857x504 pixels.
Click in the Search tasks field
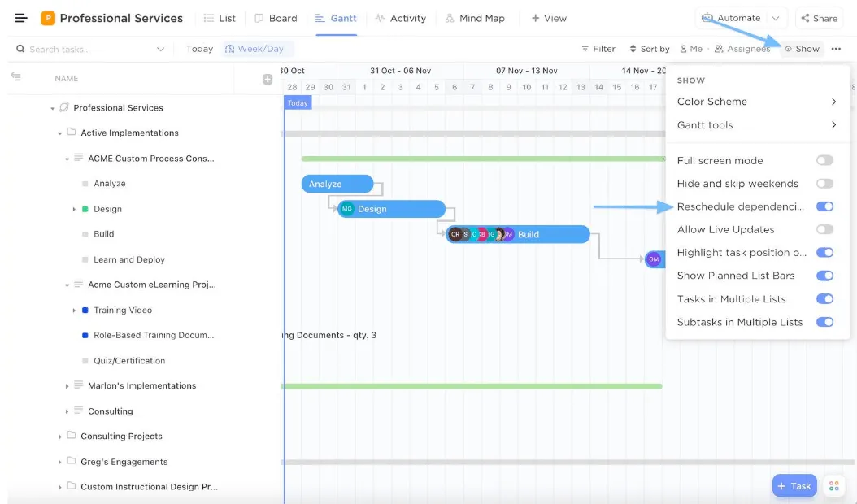click(x=90, y=49)
